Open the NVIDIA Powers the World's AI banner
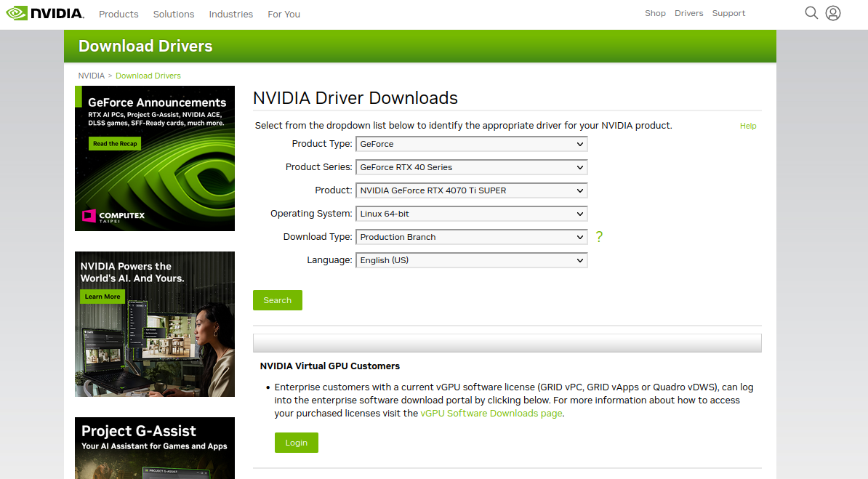868x479 pixels. [154, 324]
